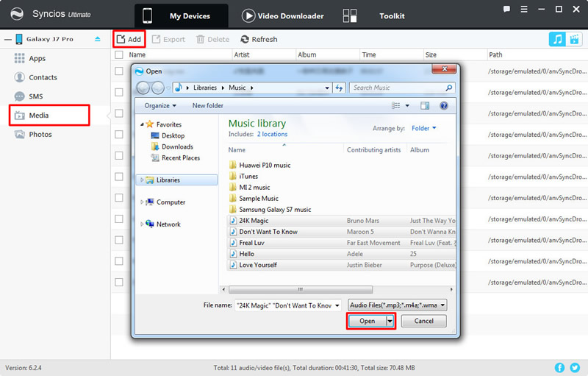Open the File name combo box dropdown
This screenshot has height=376, width=588.
click(x=337, y=305)
